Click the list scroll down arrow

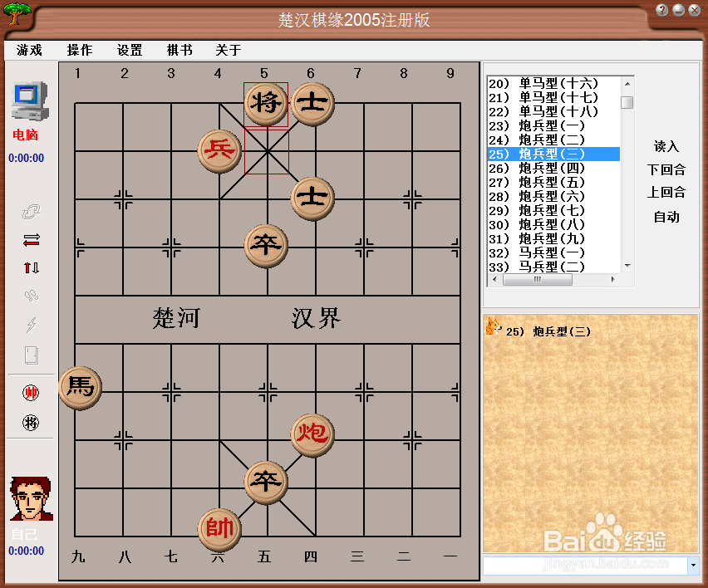[627, 266]
